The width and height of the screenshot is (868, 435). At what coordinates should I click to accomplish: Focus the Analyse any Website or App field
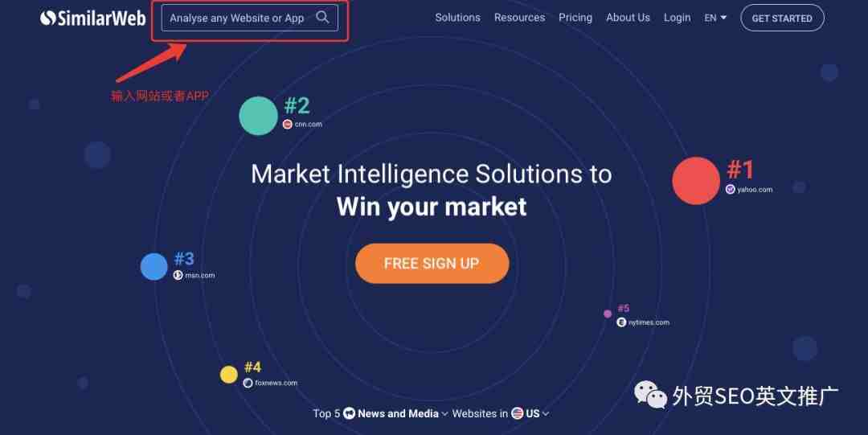(250, 18)
